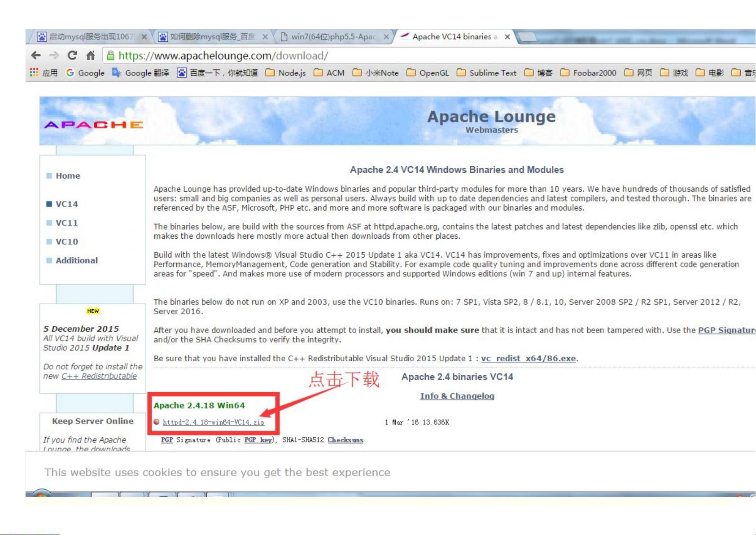Open the C++ Redistributable sidebar link
Viewport: 756px width, 535px height.
[99, 376]
